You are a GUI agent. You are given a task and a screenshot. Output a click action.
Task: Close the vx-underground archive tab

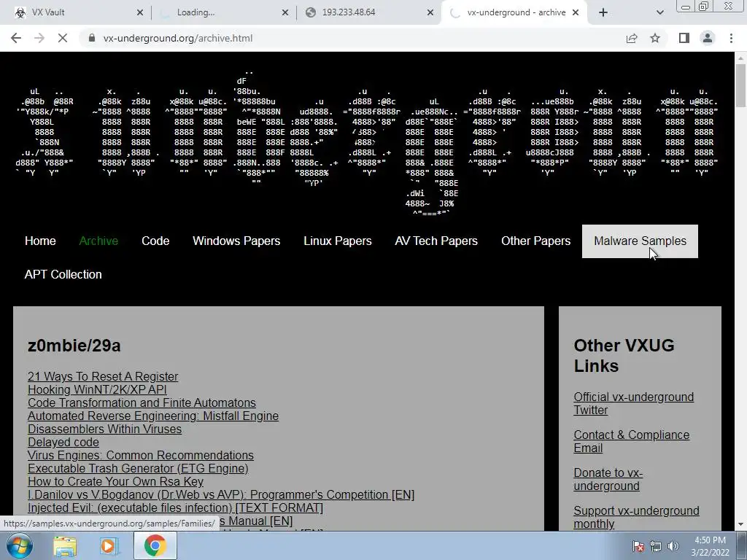tap(576, 12)
